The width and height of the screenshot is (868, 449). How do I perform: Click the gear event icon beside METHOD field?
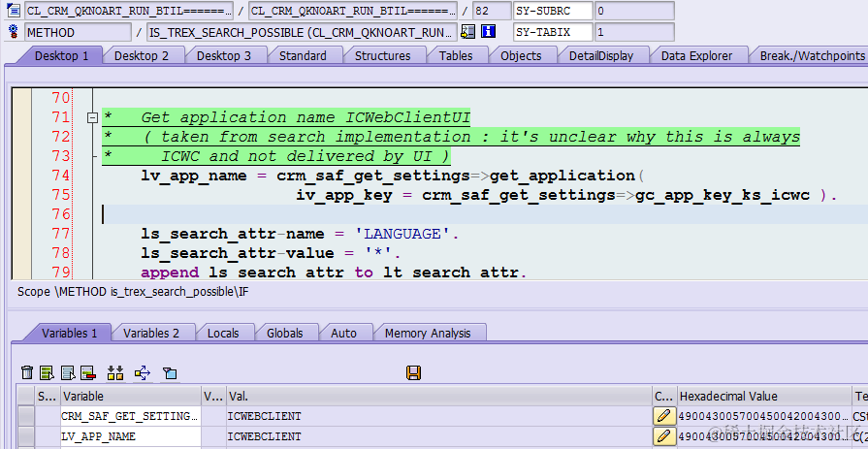14,32
